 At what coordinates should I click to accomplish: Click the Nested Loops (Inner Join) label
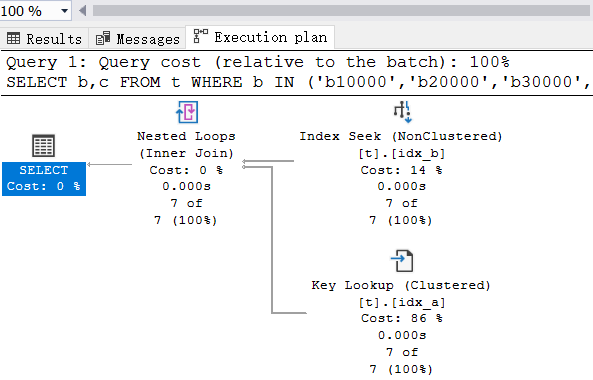(x=186, y=144)
